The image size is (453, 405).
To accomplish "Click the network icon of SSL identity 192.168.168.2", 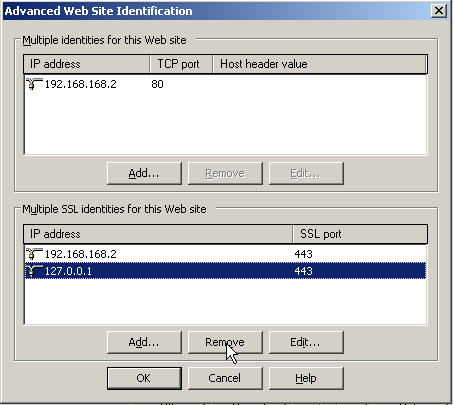I will (34, 254).
